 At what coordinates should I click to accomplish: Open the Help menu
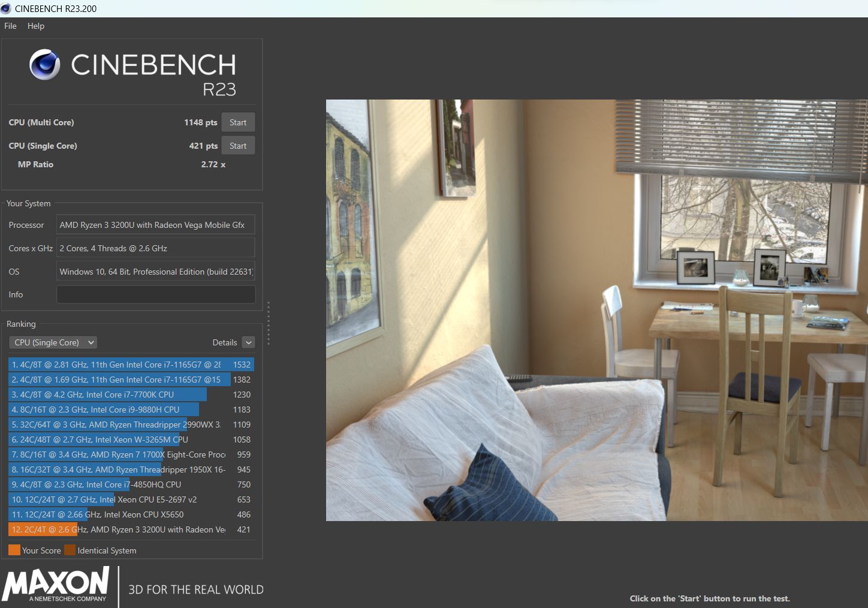coord(36,26)
